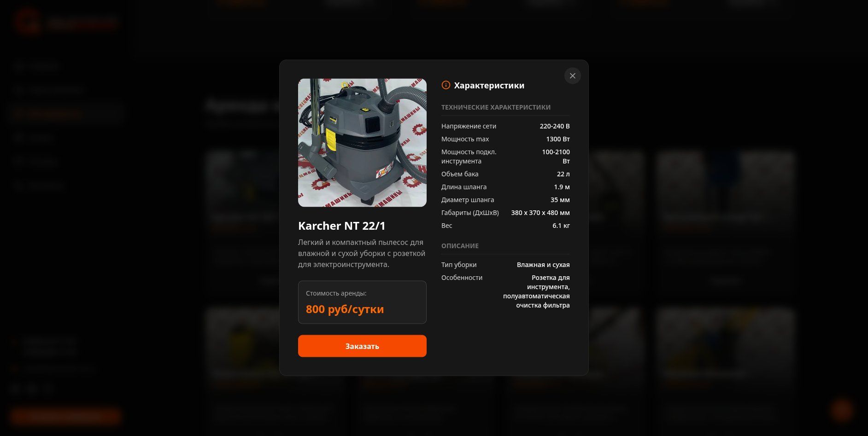This screenshot has width=868, height=436.
Task: Close the Karcher NT 22/1 details popup
Action: [572, 76]
